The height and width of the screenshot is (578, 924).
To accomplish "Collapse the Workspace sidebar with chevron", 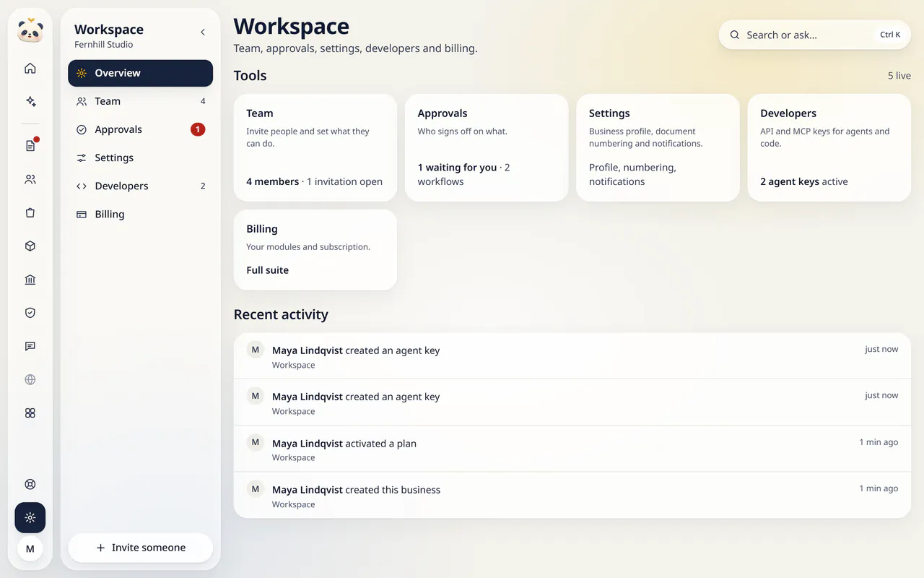I will pos(203,33).
